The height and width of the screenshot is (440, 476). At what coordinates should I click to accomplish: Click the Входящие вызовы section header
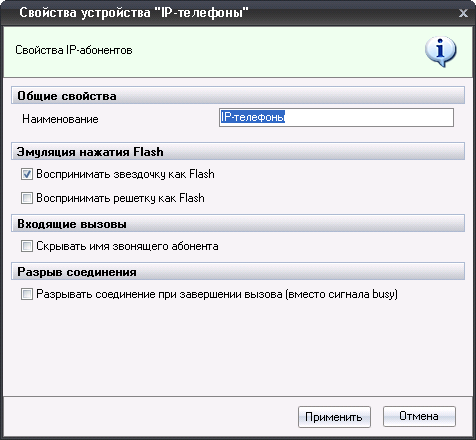pyautogui.click(x=238, y=224)
